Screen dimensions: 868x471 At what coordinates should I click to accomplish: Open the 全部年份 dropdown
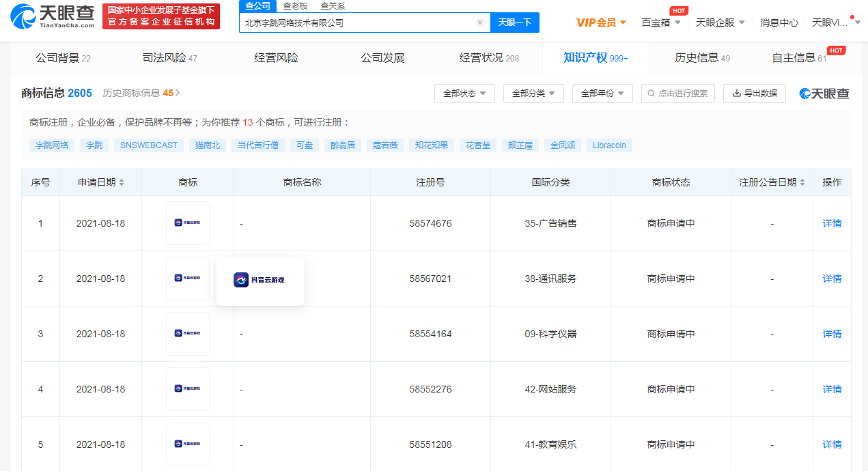(602, 94)
